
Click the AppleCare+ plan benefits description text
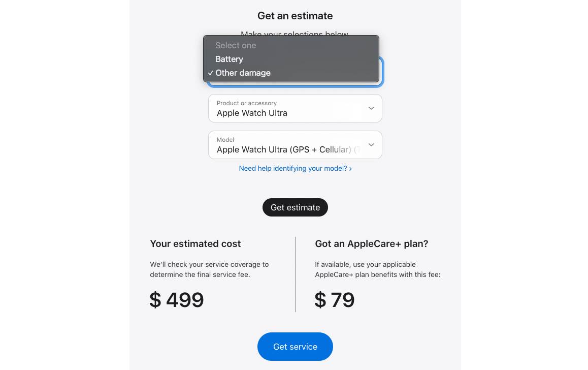(x=377, y=269)
